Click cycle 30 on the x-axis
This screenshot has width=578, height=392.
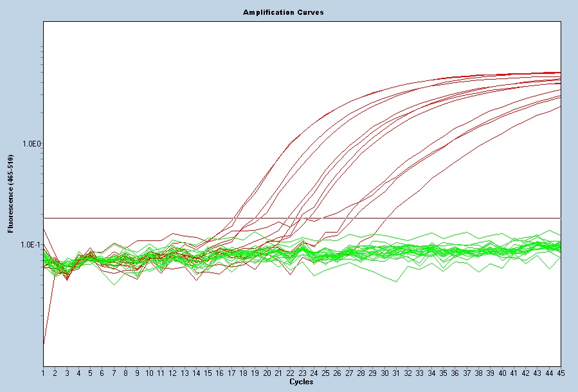click(x=384, y=373)
